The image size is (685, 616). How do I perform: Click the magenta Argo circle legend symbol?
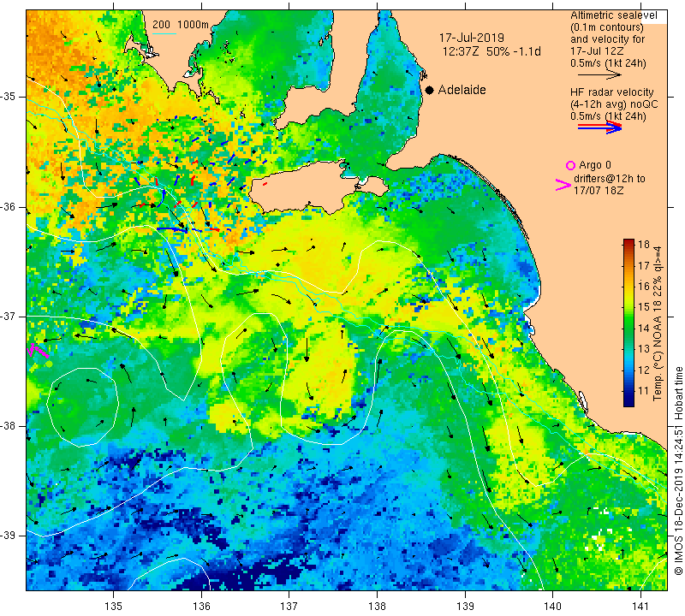coord(570,165)
